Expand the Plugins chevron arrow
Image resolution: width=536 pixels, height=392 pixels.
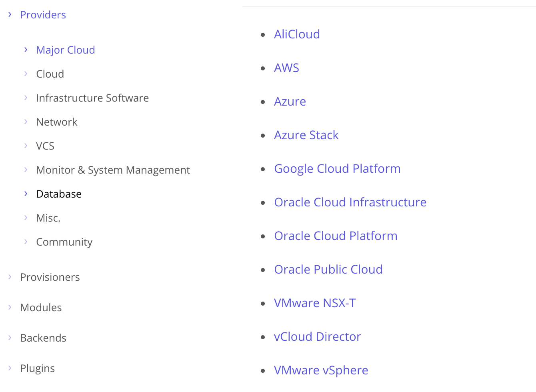click(10, 368)
